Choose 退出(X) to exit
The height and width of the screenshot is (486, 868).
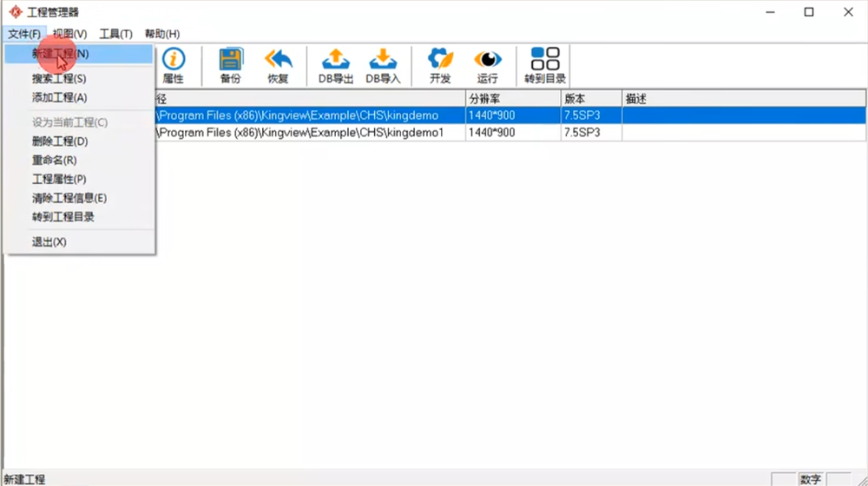pos(79,242)
